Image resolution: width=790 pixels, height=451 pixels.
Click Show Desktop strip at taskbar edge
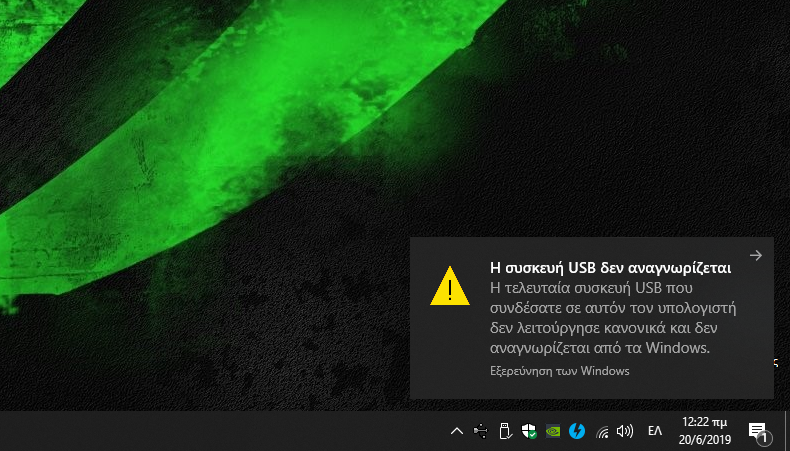(787, 431)
